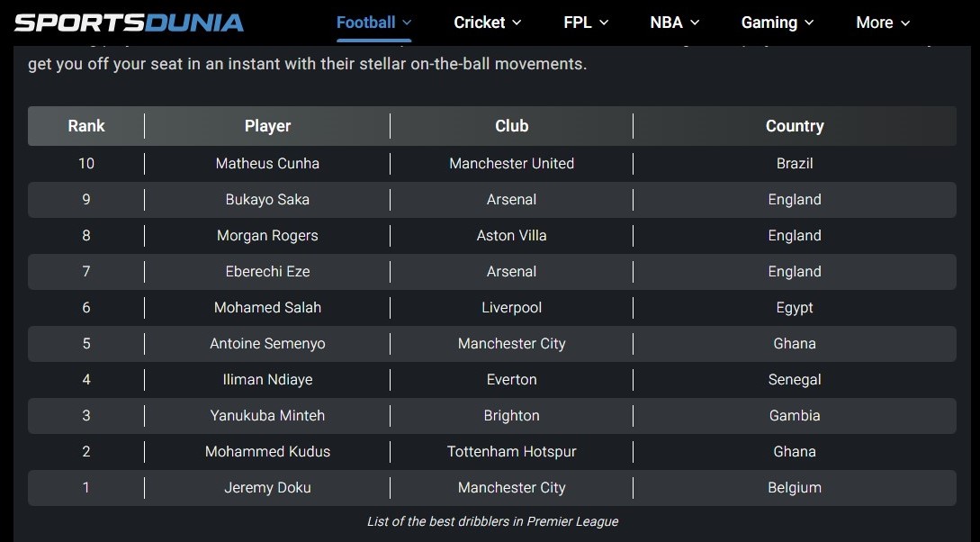This screenshot has width=980, height=542.
Task: Expand the NBA dropdown chevron
Action: point(696,23)
